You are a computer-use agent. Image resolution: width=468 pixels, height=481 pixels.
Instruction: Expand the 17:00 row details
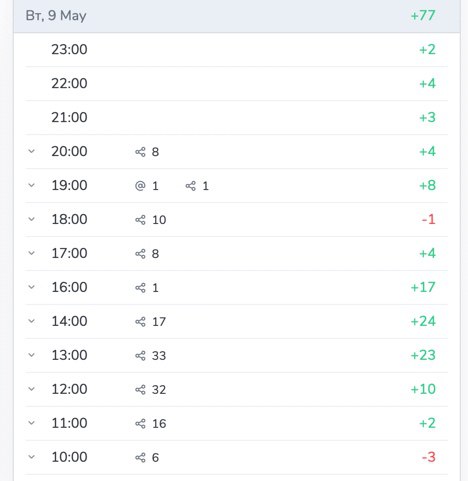tap(32, 253)
